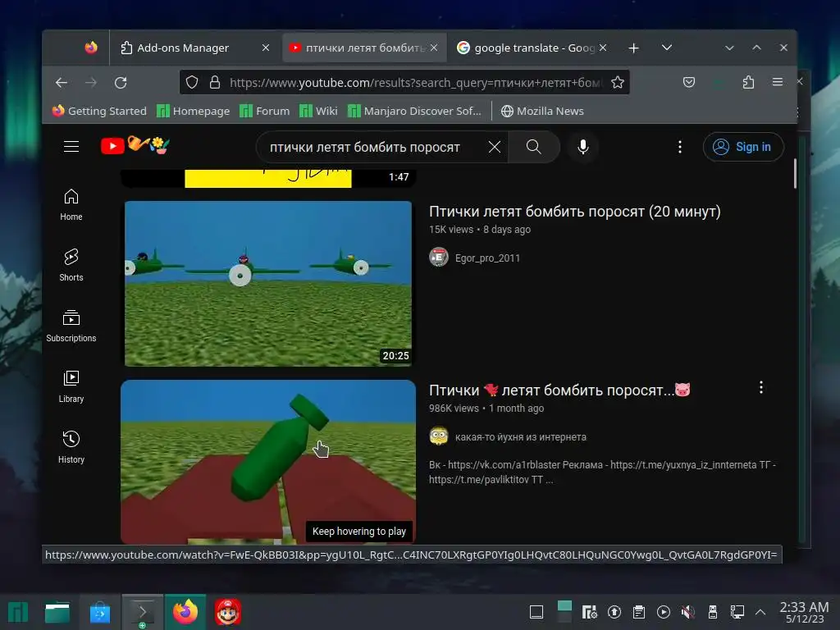Click the YouTube page scrollbar
840x630 pixels.
795,174
